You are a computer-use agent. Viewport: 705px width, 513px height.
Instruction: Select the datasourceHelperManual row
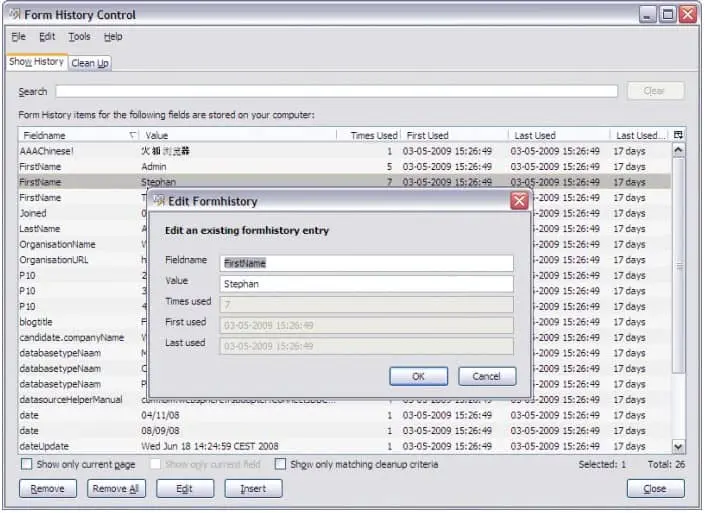click(345, 400)
